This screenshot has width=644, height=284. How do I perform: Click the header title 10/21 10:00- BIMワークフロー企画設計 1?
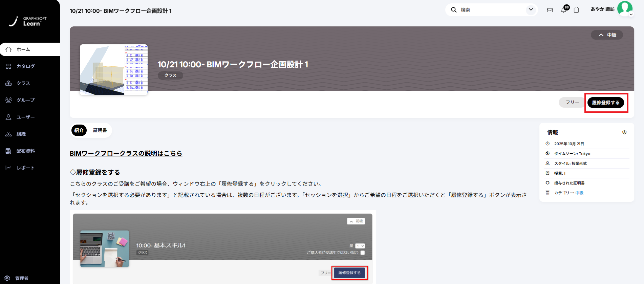click(121, 11)
